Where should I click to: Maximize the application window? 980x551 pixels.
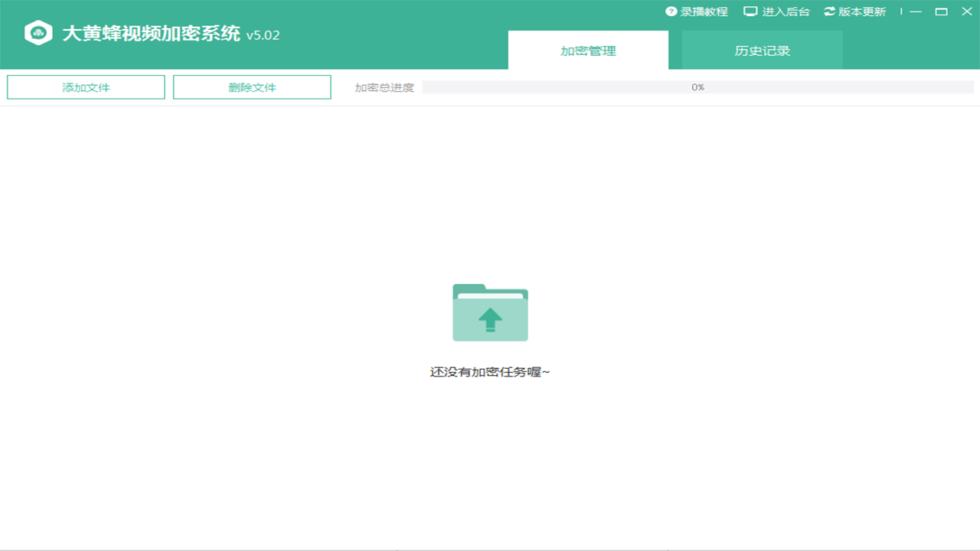940,11
